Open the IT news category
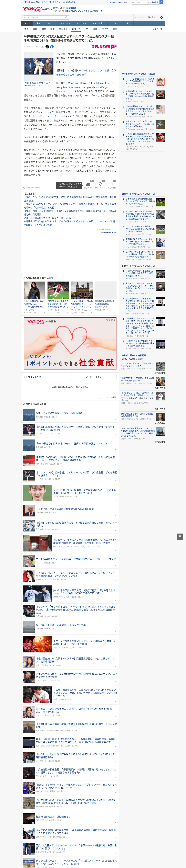The image size is (186, 868). 86,29
